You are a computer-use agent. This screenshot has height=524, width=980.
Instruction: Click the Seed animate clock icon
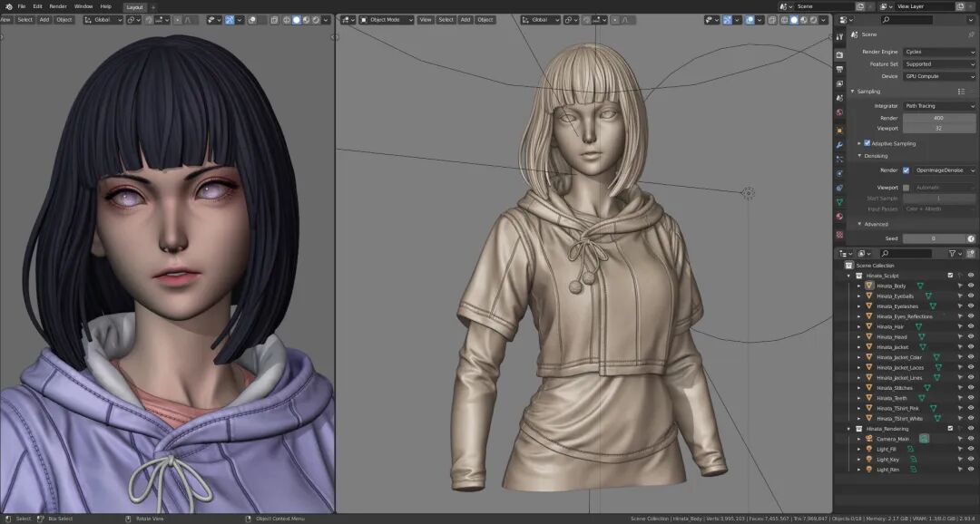tap(971, 238)
